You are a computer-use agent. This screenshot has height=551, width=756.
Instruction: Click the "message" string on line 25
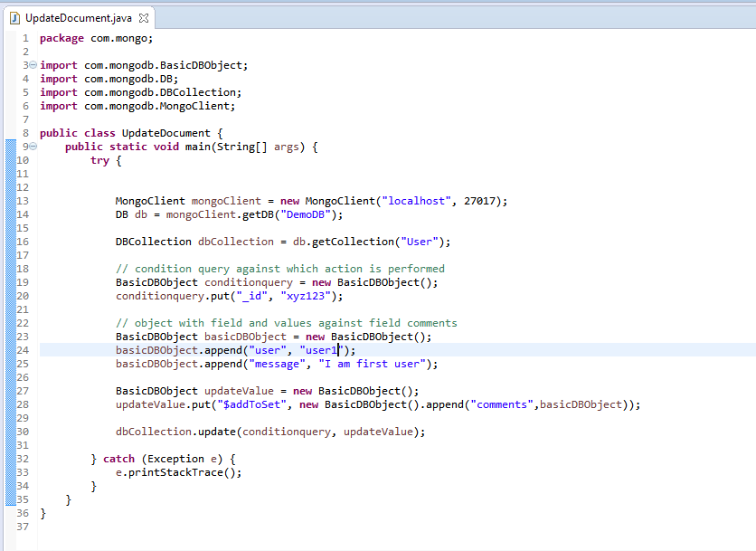(277, 364)
